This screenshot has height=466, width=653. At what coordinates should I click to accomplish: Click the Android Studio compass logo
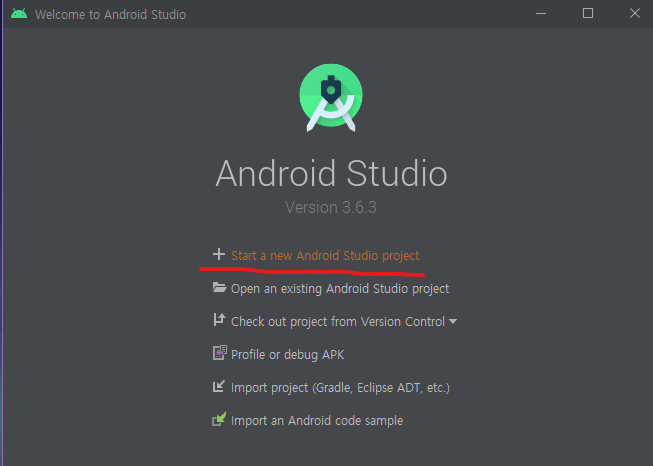click(x=331, y=98)
